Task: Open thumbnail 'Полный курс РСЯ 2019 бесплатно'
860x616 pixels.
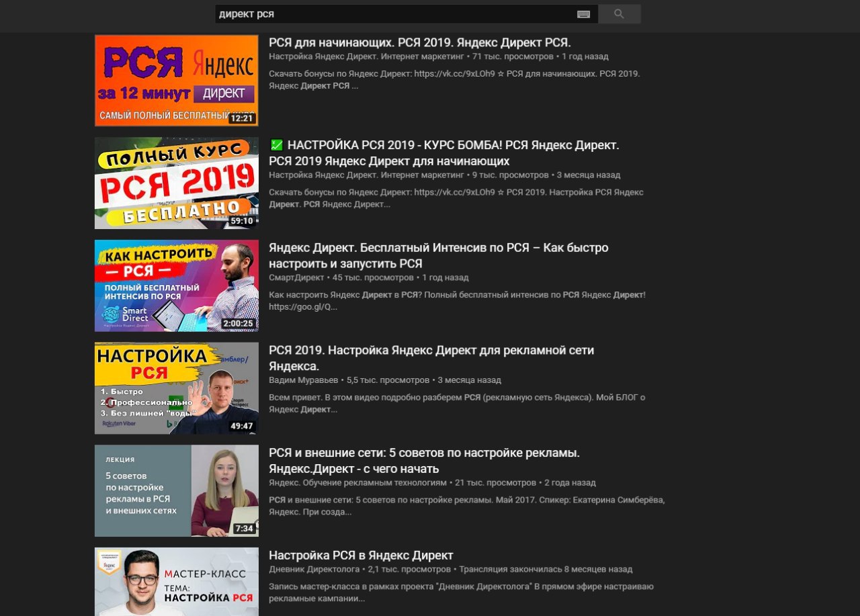Action: click(177, 183)
